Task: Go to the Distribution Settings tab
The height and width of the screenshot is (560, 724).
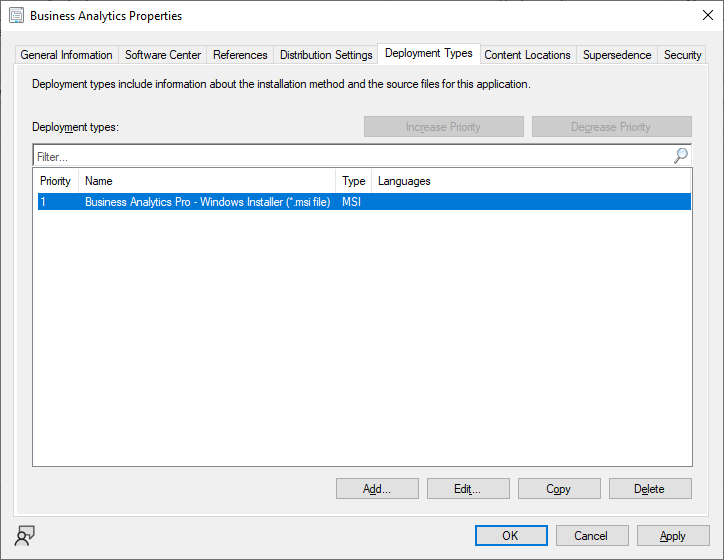Action: [326, 55]
